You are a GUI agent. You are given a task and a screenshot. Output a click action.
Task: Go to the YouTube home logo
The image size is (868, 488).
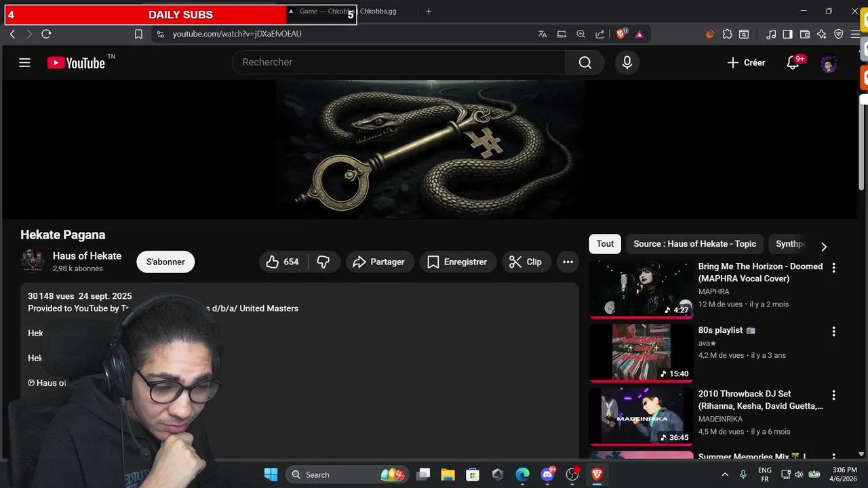tap(76, 63)
